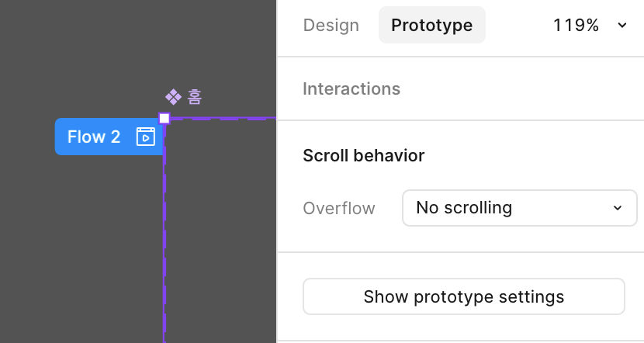
Task: Switch to the Design tab
Action: click(x=331, y=25)
